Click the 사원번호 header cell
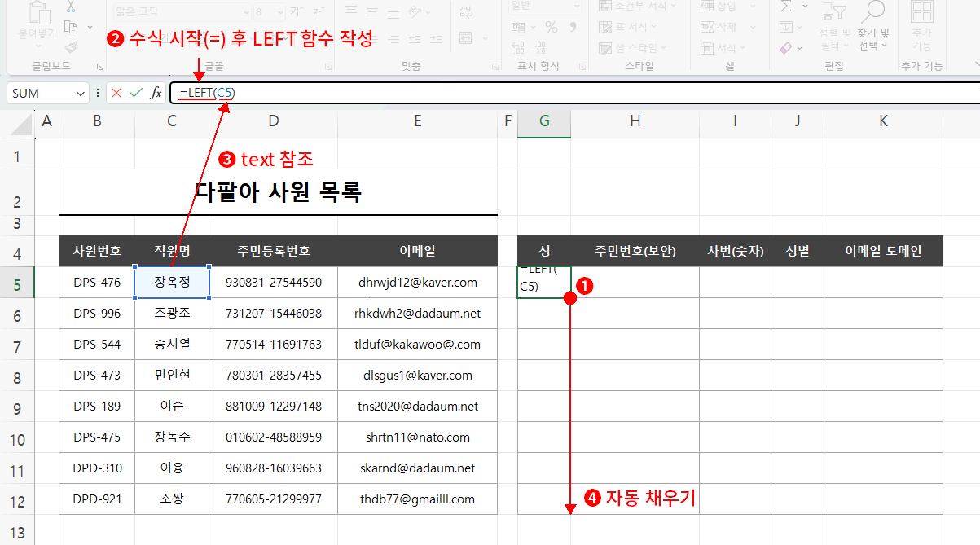The image size is (980, 545). [x=97, y=251]
